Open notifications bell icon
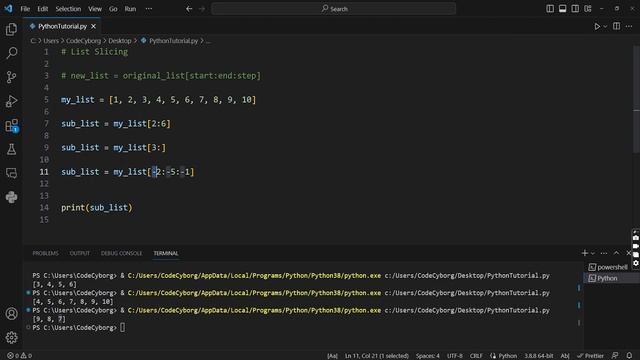 pos(629,356)
